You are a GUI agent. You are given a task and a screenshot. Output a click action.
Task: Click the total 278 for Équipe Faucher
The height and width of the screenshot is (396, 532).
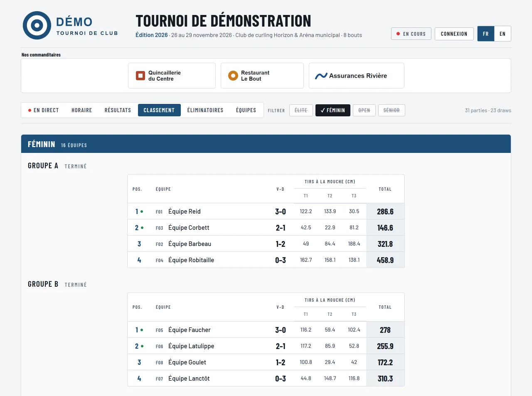point(385,330)
